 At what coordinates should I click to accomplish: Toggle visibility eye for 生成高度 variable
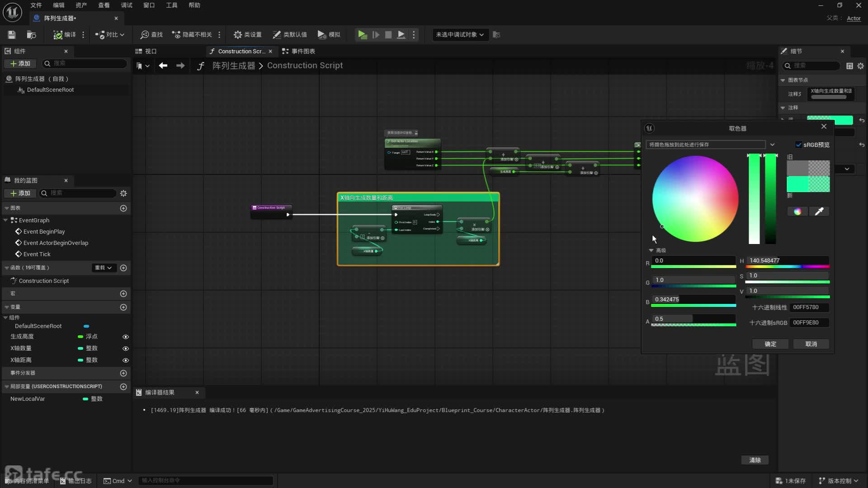(x=126, y=337)
